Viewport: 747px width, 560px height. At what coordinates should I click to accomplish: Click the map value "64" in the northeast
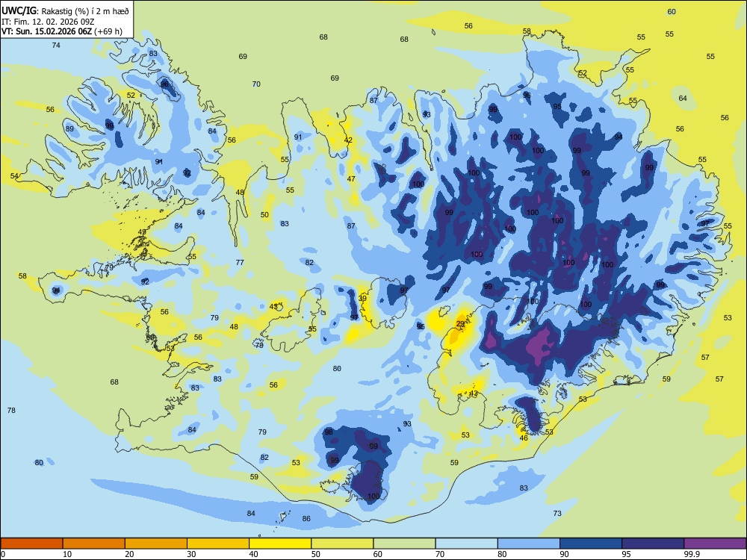coord(683,98)
